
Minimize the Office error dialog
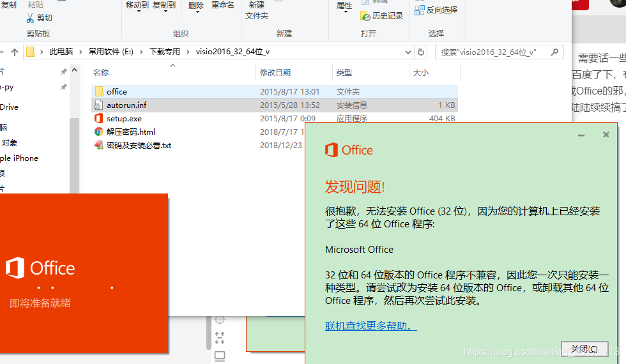tap(581, 135)
